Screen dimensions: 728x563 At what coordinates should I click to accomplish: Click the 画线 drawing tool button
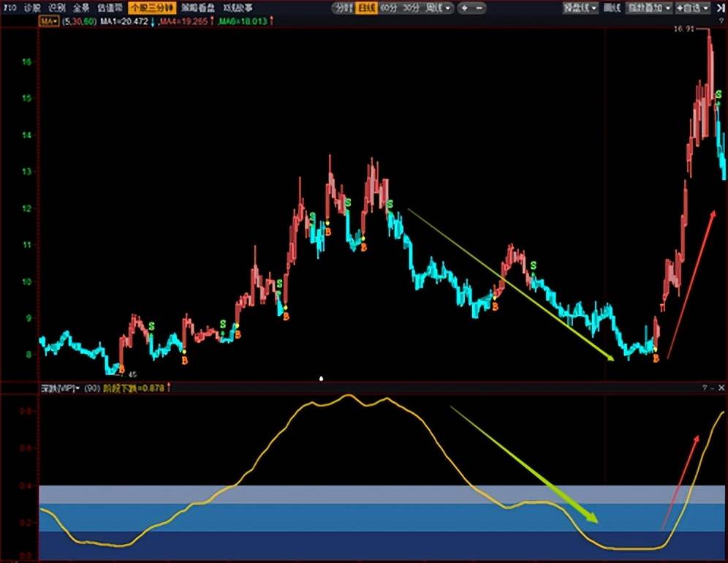tap(612, 8)
